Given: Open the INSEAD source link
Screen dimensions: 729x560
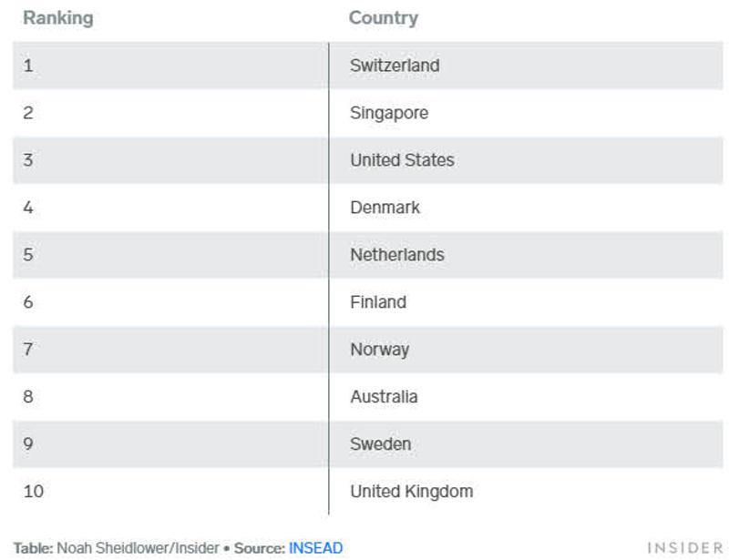Looking at the screenshot, I should 315,548.
